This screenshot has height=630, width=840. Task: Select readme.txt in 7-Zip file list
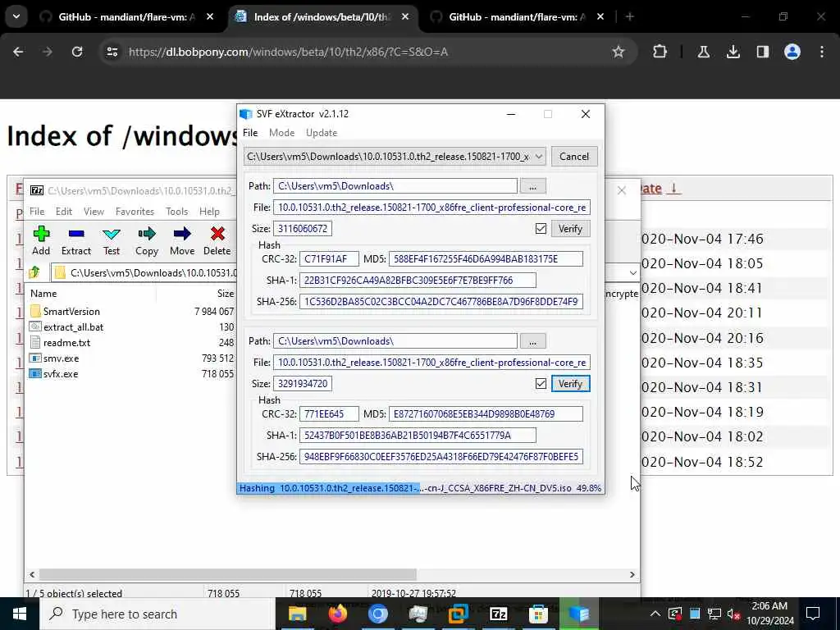pyautogui.click(x=66, y=342)
